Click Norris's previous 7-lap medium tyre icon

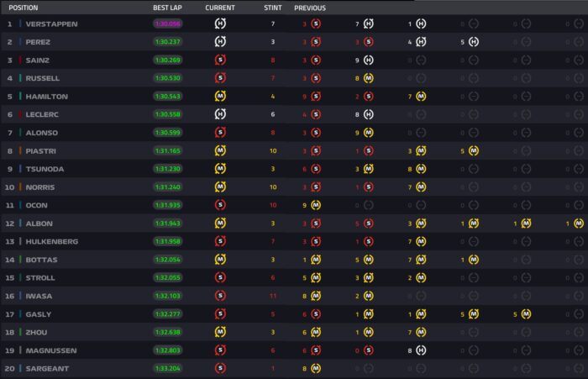tap(421, 187)
